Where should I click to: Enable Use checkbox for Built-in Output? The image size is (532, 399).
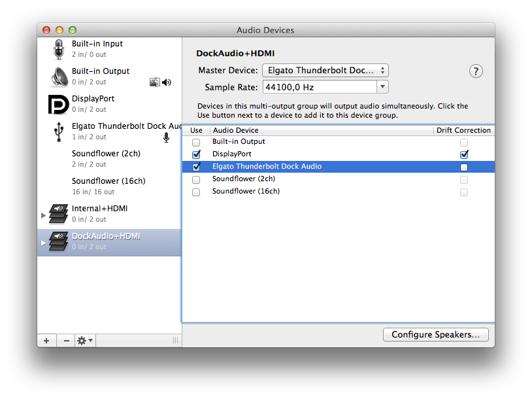[196, 143]
